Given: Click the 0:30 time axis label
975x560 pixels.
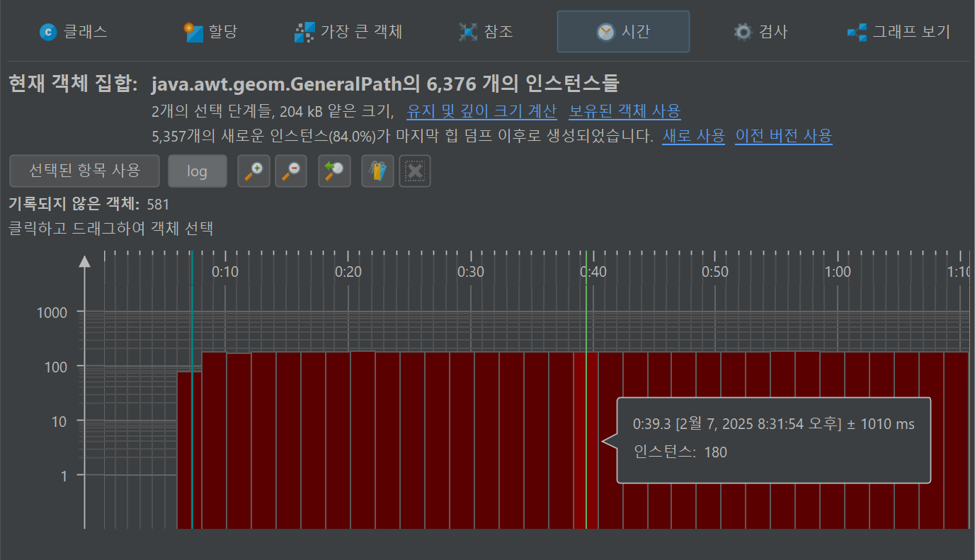Looking at the screenshot, I should [471, 272].
